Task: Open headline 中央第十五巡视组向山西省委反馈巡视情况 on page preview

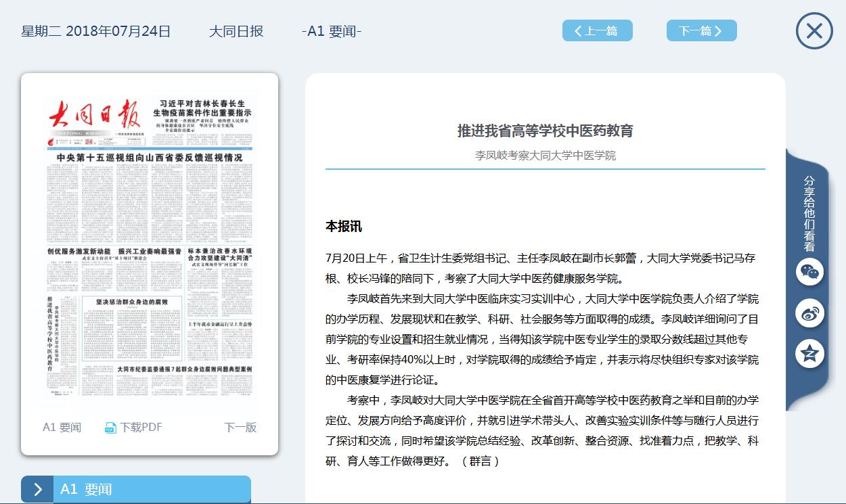Action: pyautogui.click(x=150, y=158)
